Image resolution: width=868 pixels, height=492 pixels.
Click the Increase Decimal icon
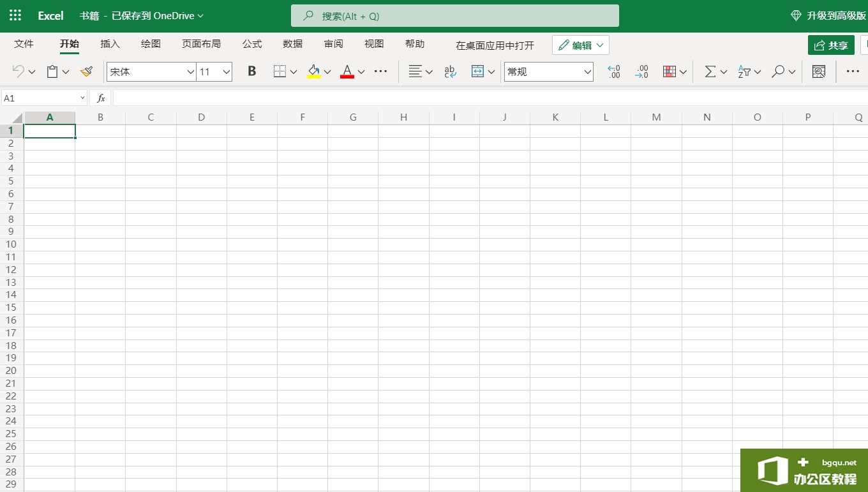(613, 71)
